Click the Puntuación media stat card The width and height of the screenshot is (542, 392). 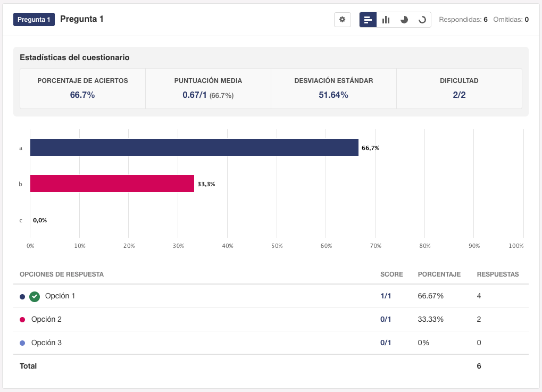click(208, 88)
